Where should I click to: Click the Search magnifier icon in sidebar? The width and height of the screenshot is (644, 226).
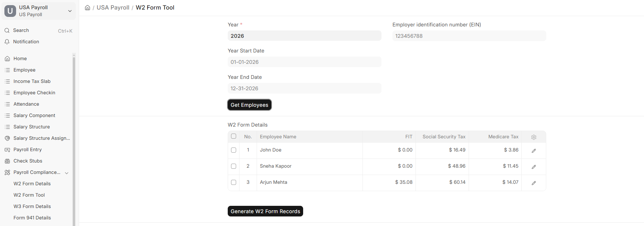tap(7, 30)
